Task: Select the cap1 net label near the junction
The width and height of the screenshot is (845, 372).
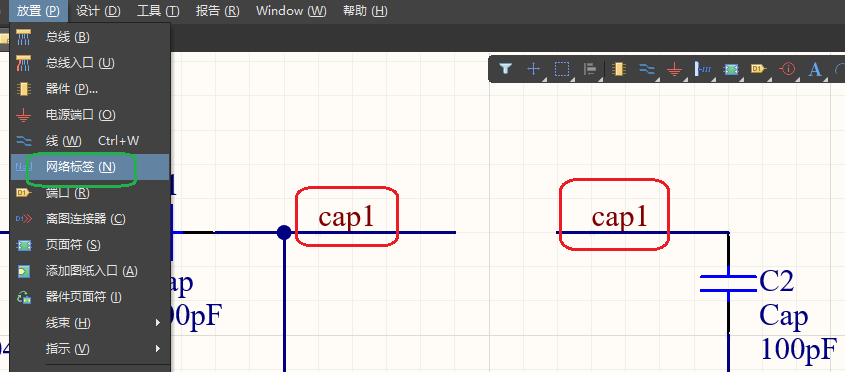Action: (x=345, y=217)
